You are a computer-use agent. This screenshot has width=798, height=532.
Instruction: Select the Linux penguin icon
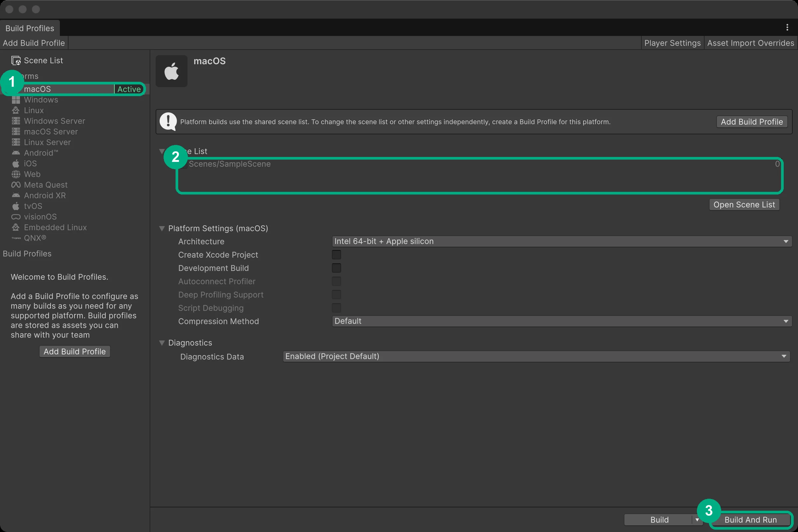click(x=16, y=110)
